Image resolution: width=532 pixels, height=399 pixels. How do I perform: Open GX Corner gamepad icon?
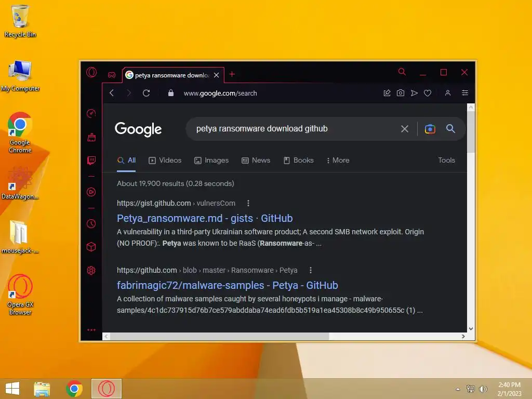[112, 75]
